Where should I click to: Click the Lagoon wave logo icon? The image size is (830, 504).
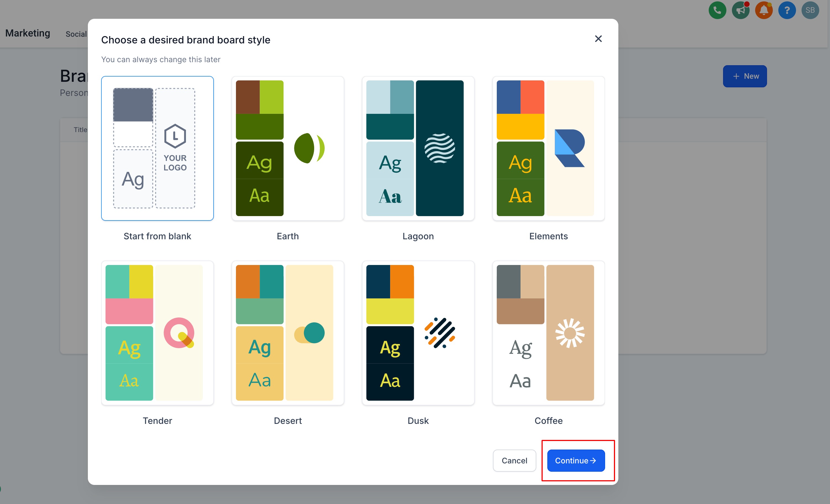[440, 148]
